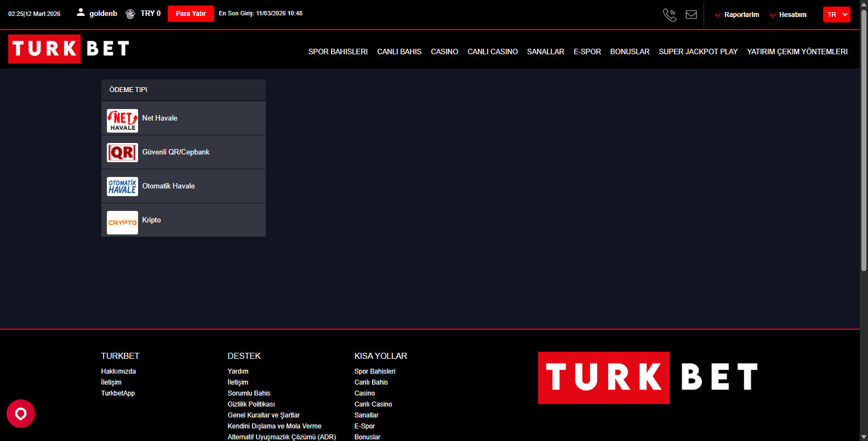Click the page vertical scrollbar

(x=864, y=140)
